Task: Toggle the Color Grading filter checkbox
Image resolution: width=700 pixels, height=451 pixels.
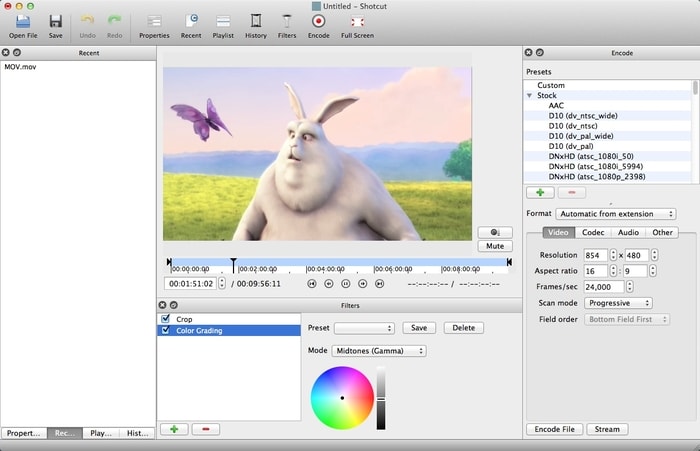Action: pyautogui.click(x=166, y=330)
